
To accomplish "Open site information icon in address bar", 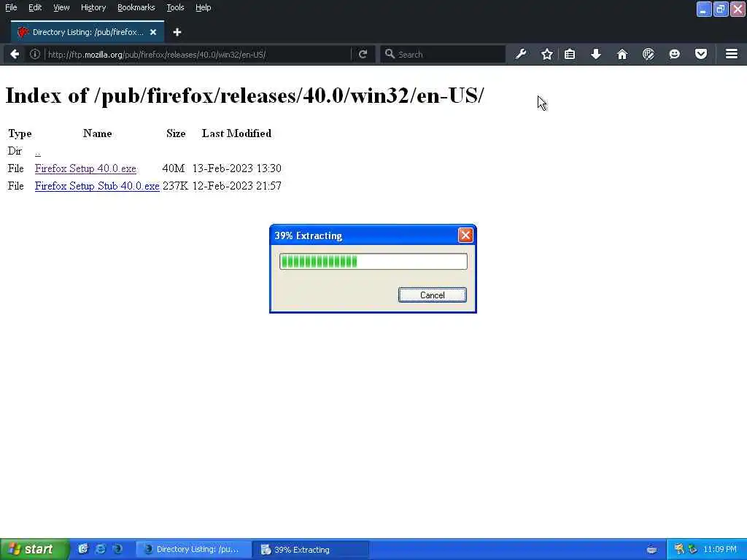I will tap(35, 54).
